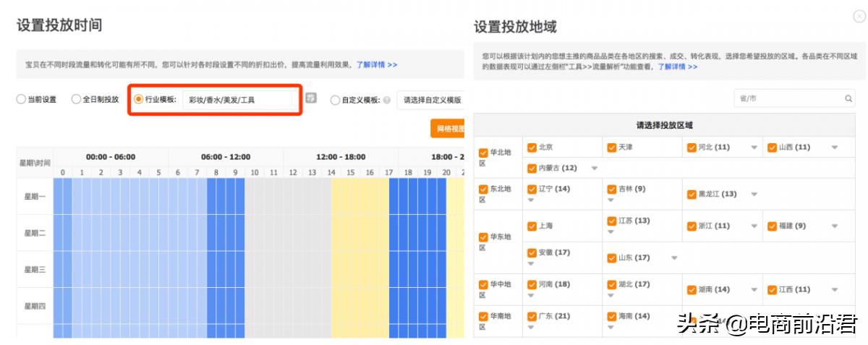
Task: Toggle the 海南 (14) checkbox
Action: click(x=611, y=316)
